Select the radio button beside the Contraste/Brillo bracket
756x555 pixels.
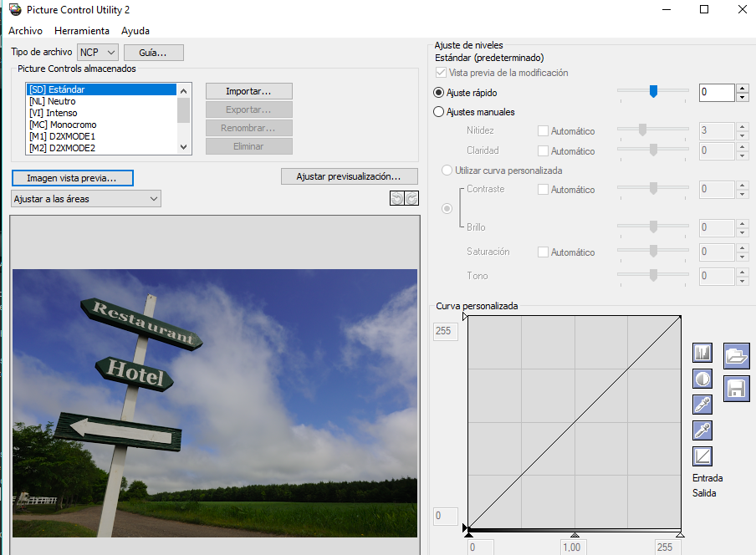pos(447,209)
